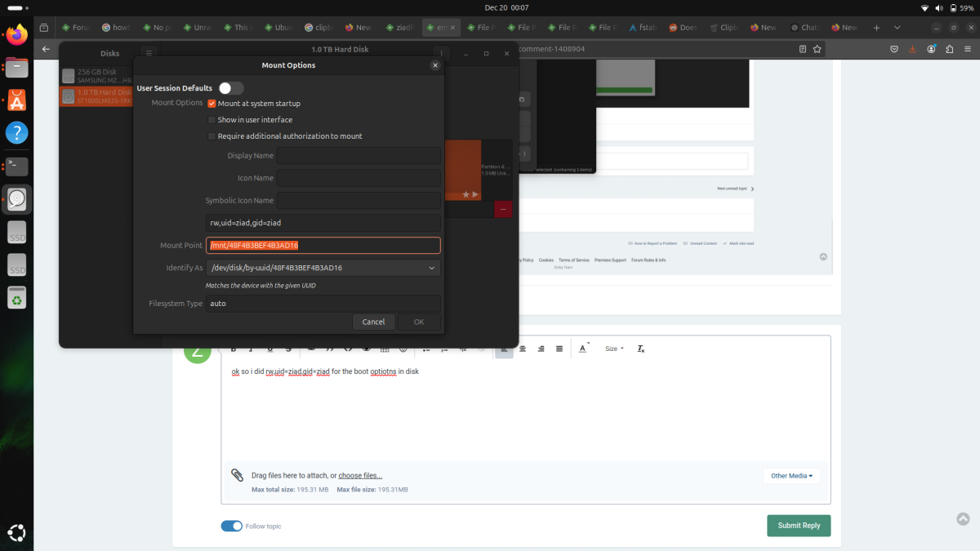Bookmark this page with star icon
980x551 pixels.
[x=817, y=49]
